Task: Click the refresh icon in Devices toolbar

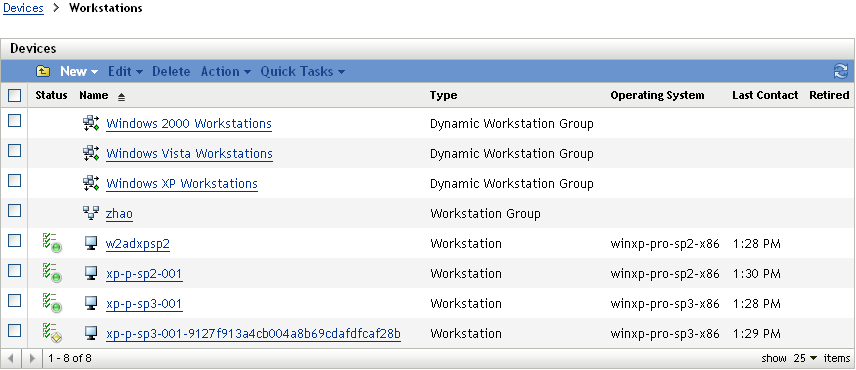Action: [x=840, y=71]
